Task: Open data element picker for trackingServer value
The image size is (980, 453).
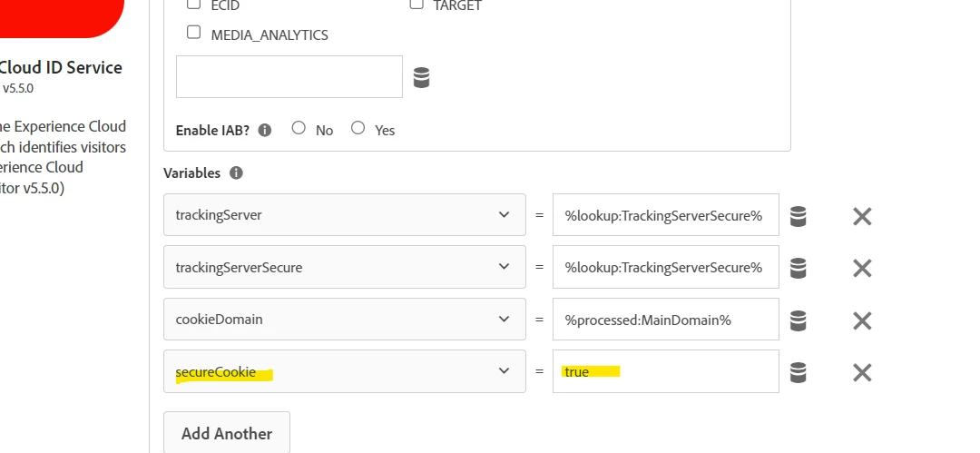Action: click(799, 216)
